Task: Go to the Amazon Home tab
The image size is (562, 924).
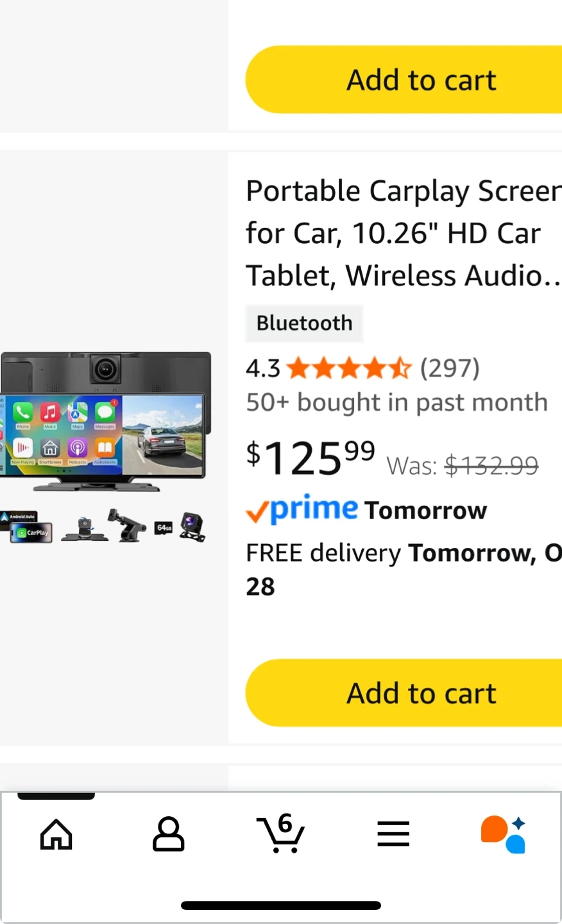Action: coord(56,834)
